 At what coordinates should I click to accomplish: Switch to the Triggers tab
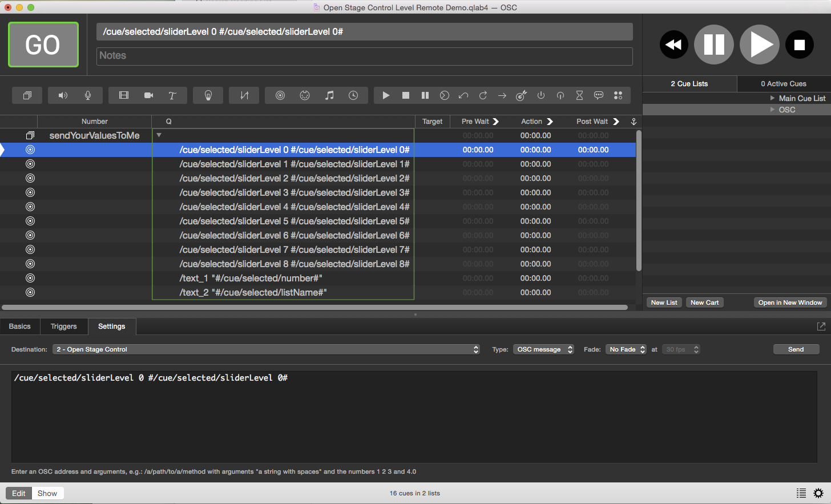click(x=63, y=326)
